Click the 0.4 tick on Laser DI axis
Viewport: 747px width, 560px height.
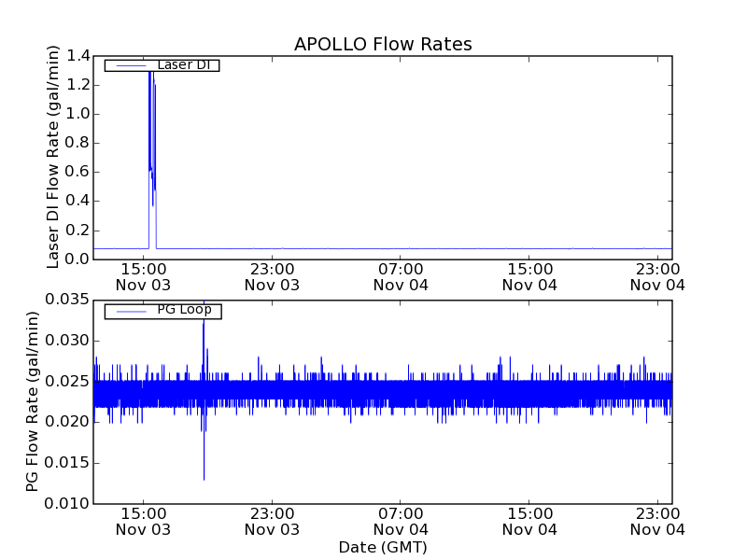[x=78, y=202]
